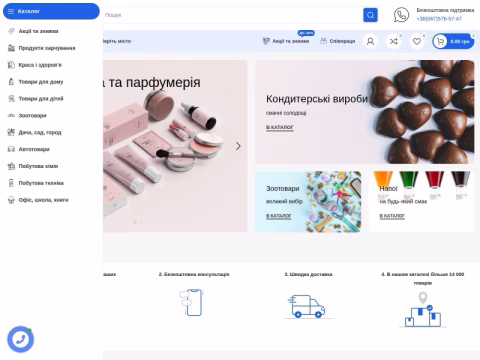Click the Безкоштовна консультація heading text

pos(194,274)
